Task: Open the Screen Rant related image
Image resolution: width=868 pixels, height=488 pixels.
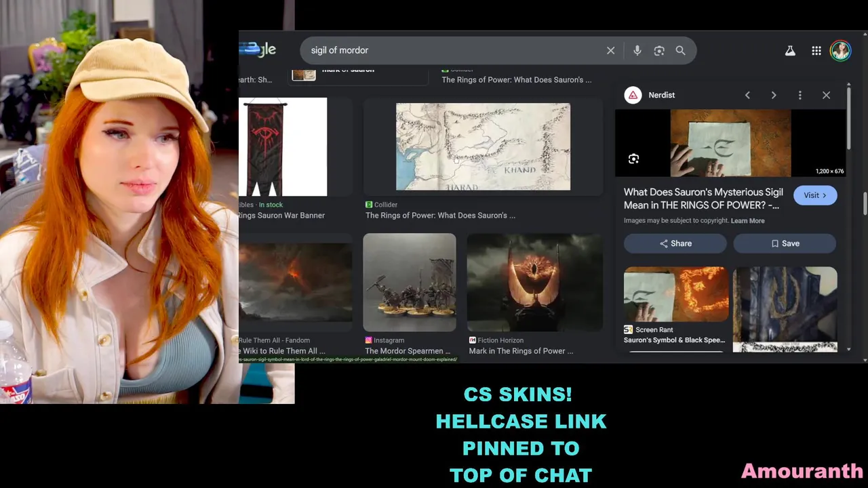Action: pyautogui.click(x=676, y=293)
